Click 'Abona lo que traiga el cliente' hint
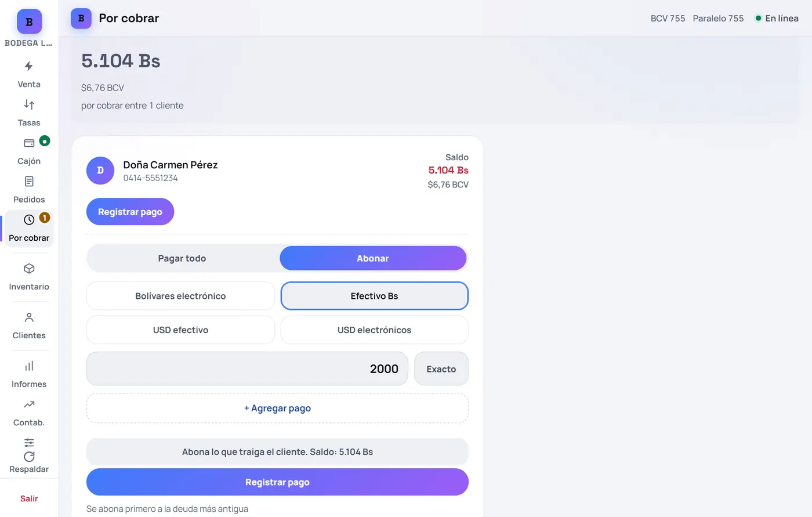Screen dimensions: 812x517 277,452
